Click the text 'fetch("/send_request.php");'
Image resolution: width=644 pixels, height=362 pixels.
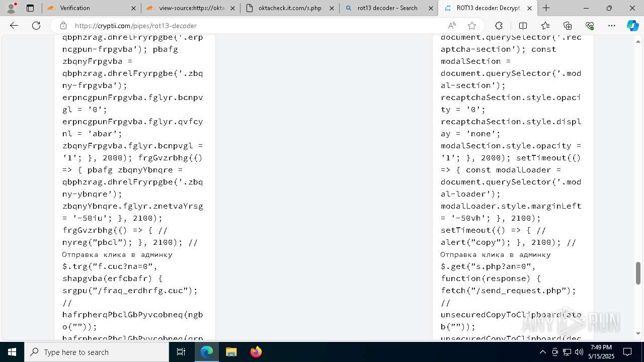tap(508, 291)
